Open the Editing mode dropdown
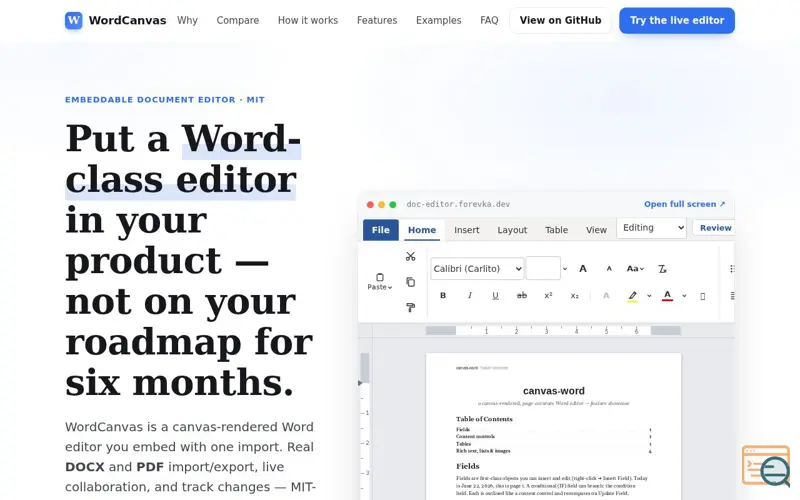 (652, 228)
